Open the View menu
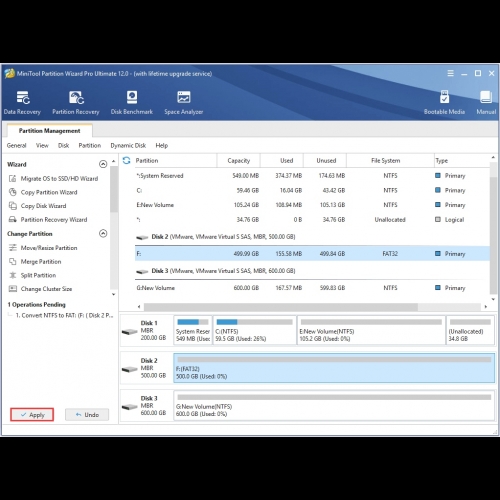 tap(42, 146)
